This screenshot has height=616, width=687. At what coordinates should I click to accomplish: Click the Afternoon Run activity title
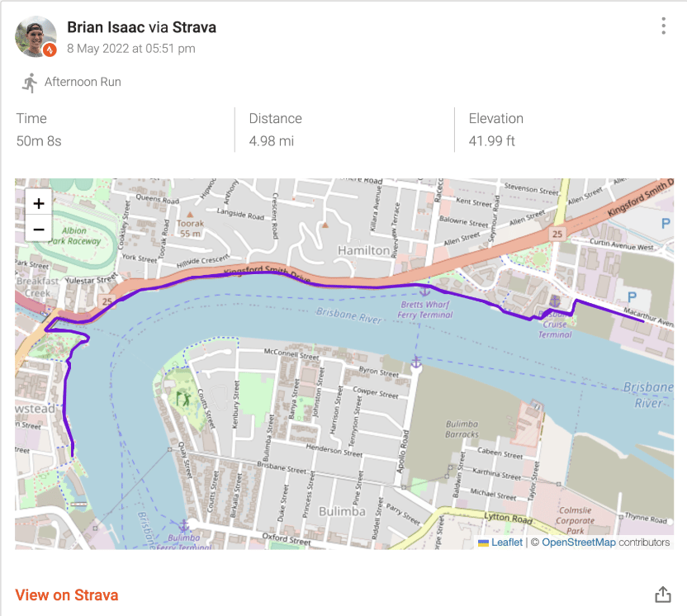click(x=83, y=82)
